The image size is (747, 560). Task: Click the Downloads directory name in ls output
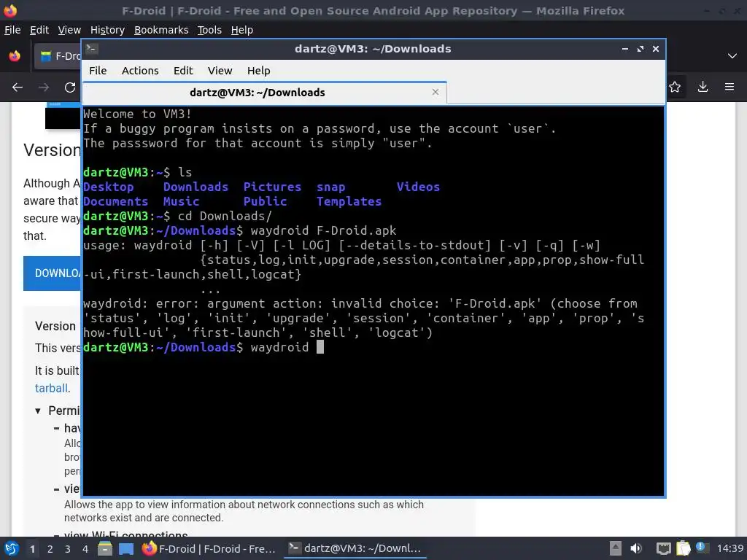[196, 187]
